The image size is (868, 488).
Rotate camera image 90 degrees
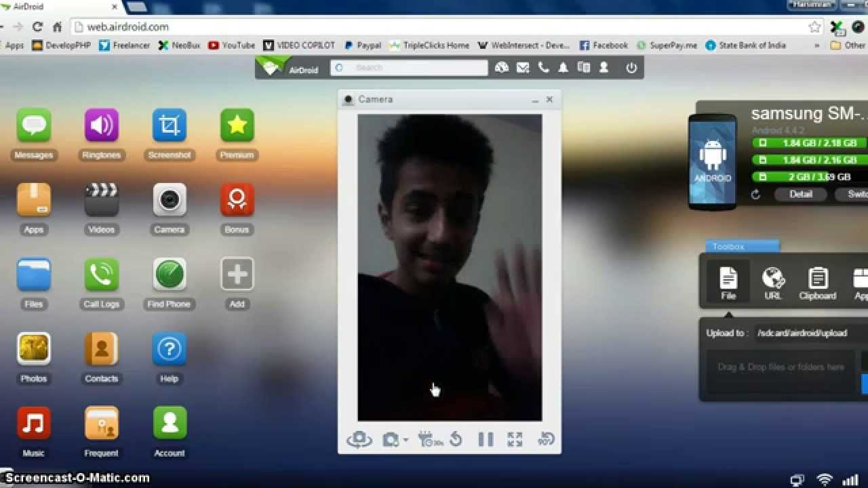click(546, 440)
